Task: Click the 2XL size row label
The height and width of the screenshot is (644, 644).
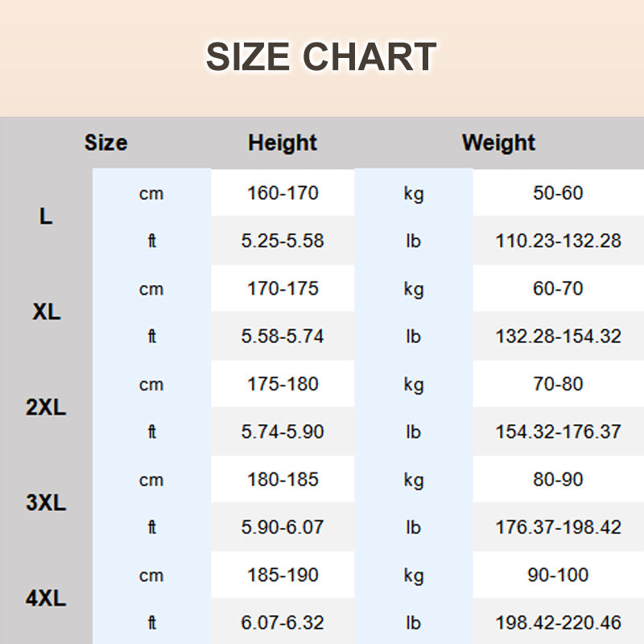Action: tap(46, 407)
